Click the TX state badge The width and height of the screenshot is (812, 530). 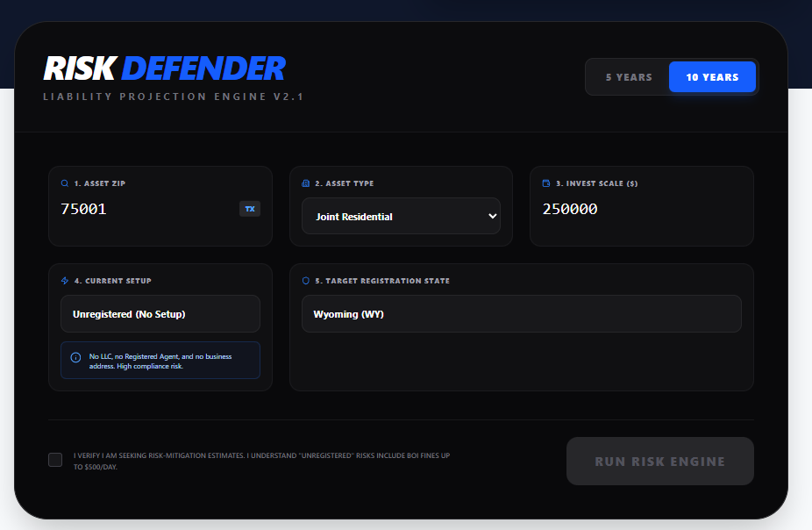[250, 209]
